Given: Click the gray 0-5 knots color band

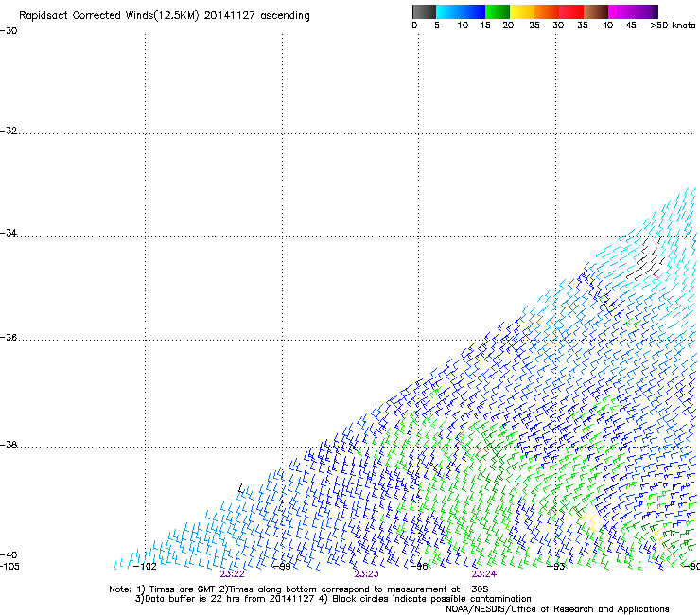Looking at the screenshot, I should pyautogui.click(x=424, y=11).
